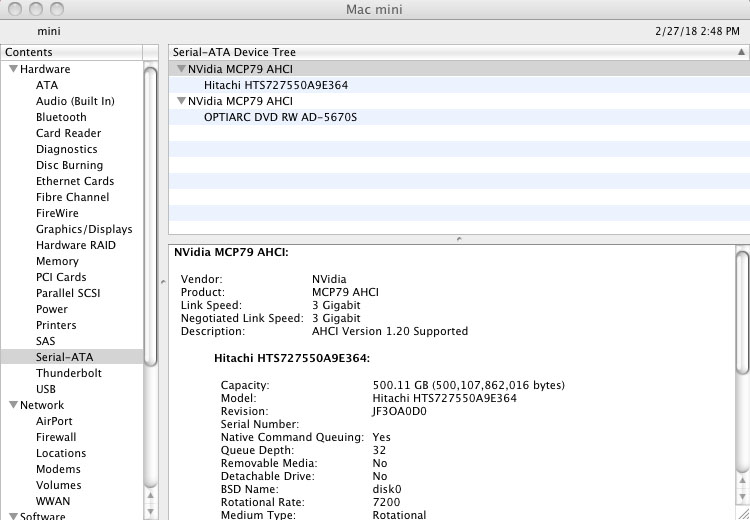Collapse the Software section triangle
The height and width of the screenshot is (520, 750).
click(13, 517)
